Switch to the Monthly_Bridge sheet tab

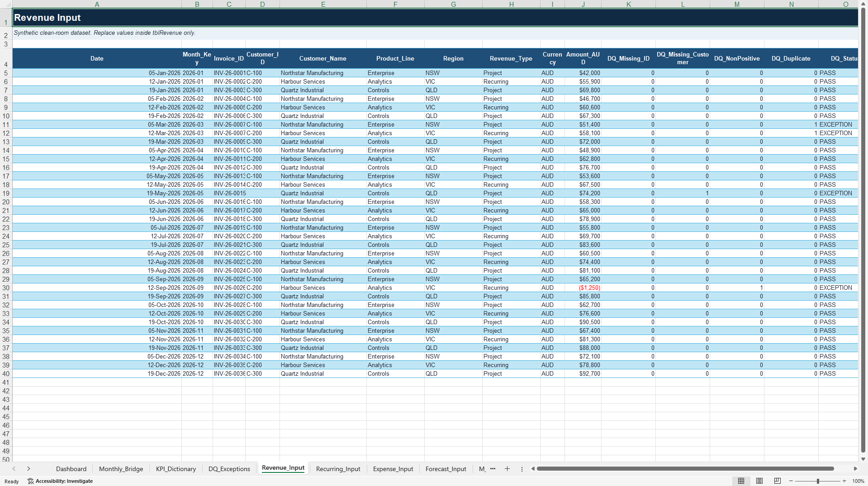tap(121, 469)
